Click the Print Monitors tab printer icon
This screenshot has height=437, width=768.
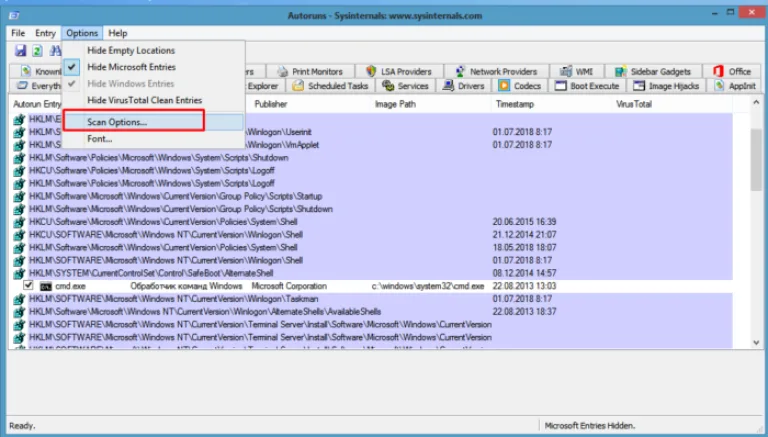[283, 72]
